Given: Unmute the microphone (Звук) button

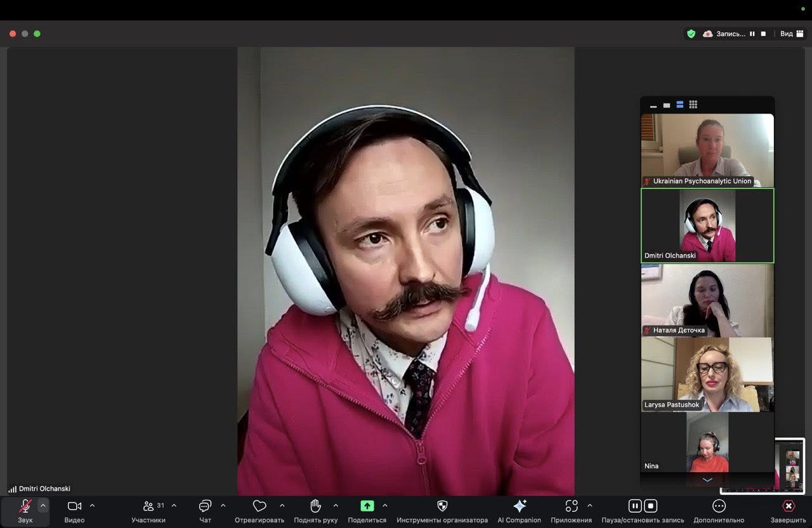Looking at the screenshot, I should point(25,506).
